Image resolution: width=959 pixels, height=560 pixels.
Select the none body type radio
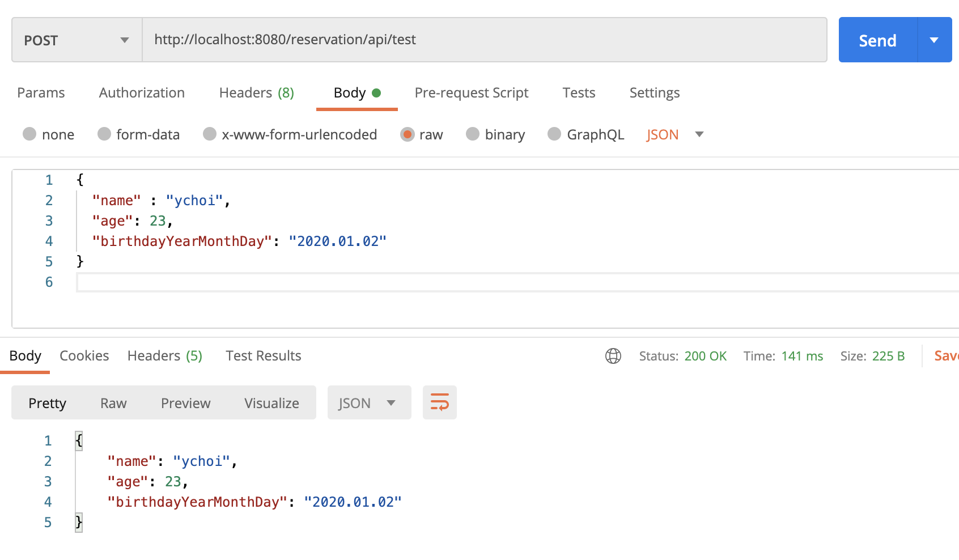click(29, 134)
